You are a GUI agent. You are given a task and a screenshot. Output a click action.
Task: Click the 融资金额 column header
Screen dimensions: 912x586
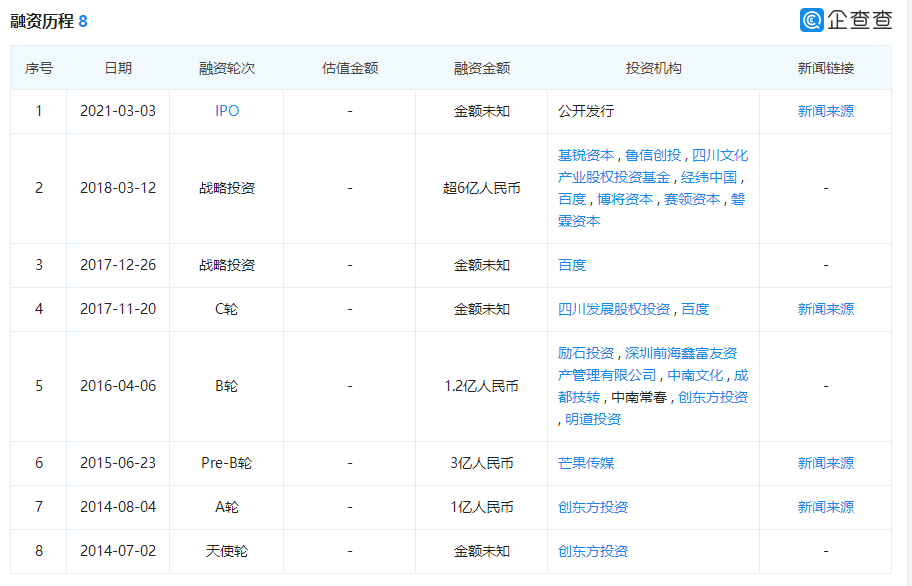[482, 68]
